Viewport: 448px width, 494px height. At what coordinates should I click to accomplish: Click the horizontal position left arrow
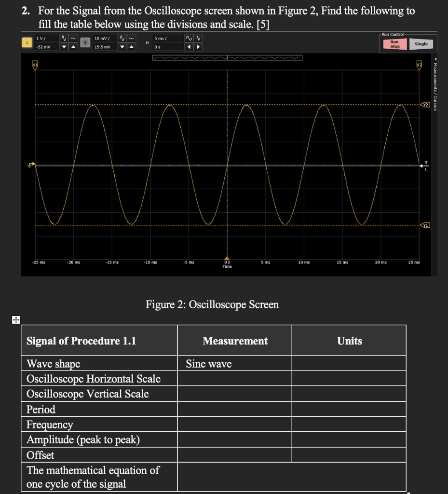pos(190,46)
